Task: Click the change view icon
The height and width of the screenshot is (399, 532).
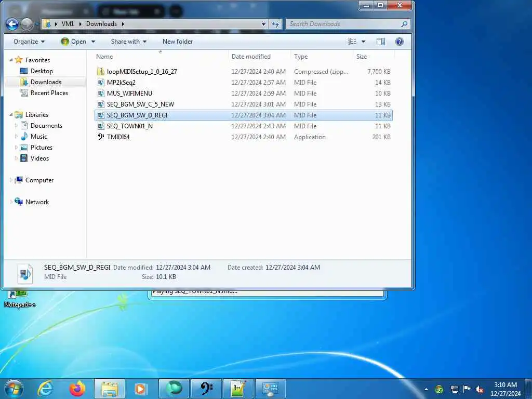Action: coord(352,42)
